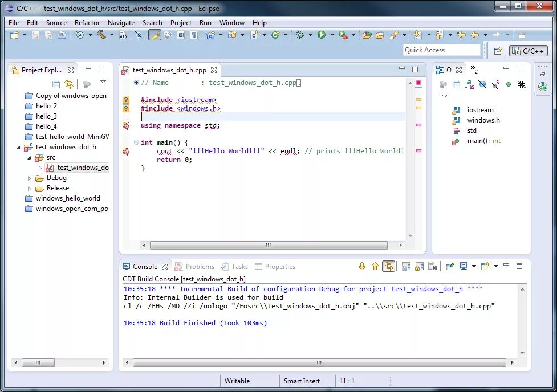Open the Project Explorer view menu triangle

(103, 82)
